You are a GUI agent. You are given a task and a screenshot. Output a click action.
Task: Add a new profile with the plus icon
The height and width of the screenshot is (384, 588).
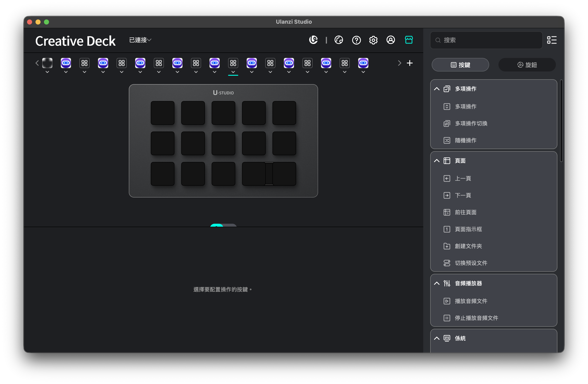point(409,63)
